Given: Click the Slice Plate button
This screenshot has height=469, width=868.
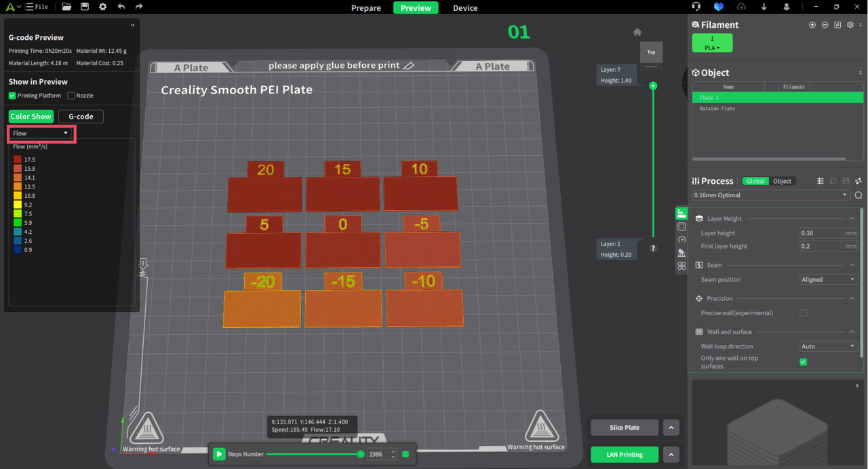Looking at the screenshot, I should (x=624, y=427).
